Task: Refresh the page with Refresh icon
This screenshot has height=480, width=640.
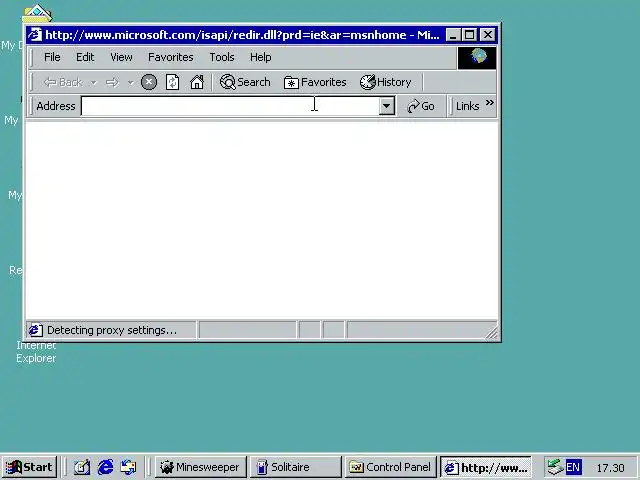Action: (173, 82)
